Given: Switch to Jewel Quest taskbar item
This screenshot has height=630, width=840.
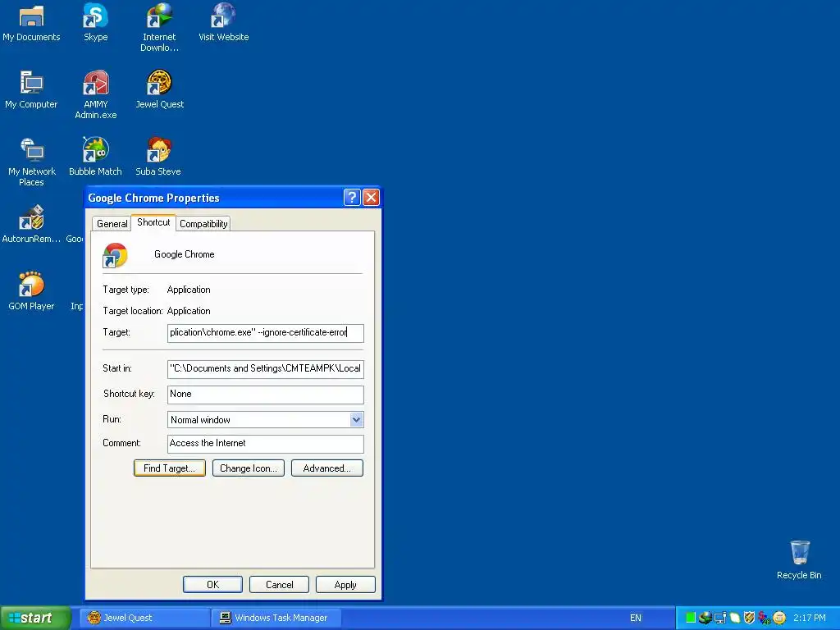Looking at the screenshot, I should (x=144, y=618).
